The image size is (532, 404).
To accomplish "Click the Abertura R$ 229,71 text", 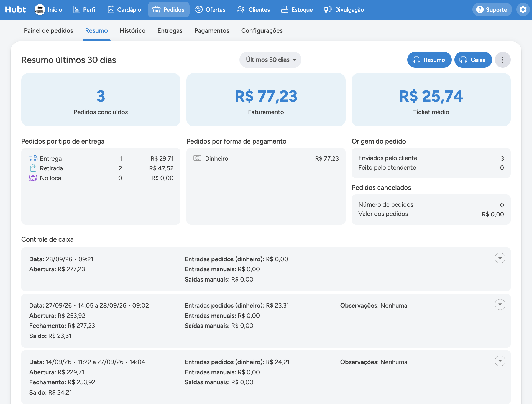I will (x=57, y=372).
